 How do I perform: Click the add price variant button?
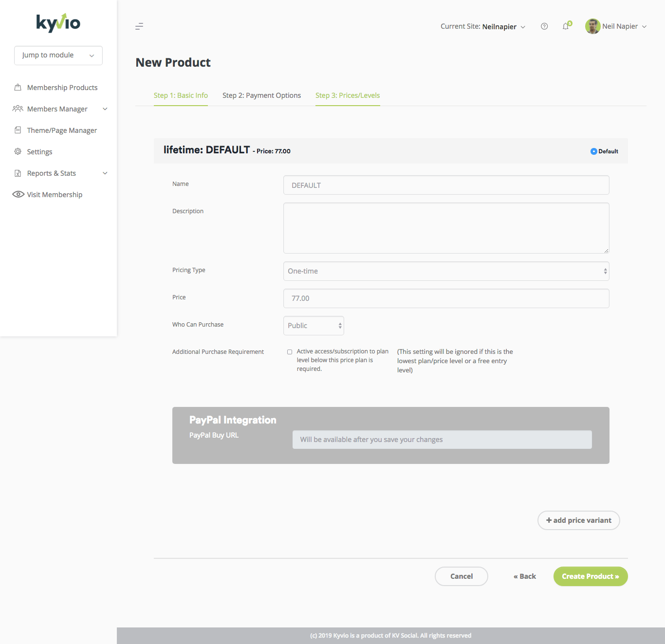pos(578,520)
